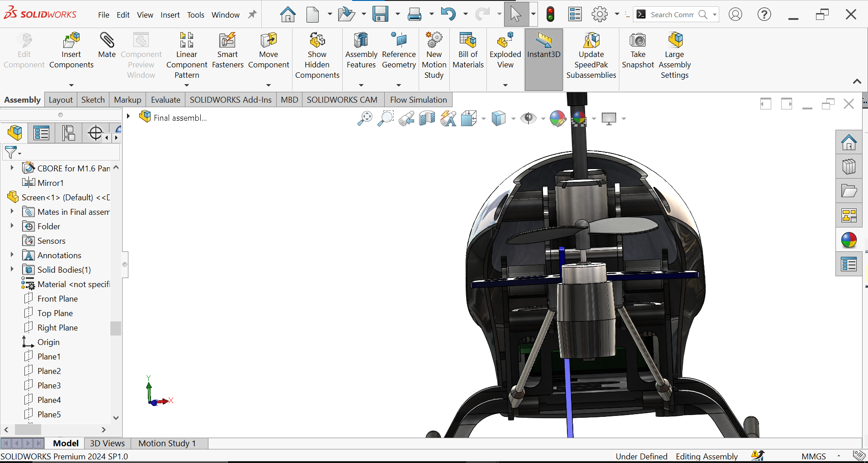The height and width of the screenshot is (463, 868).
Task: Open the Appearances tab in task pane
Action: (x=849, y=240)
